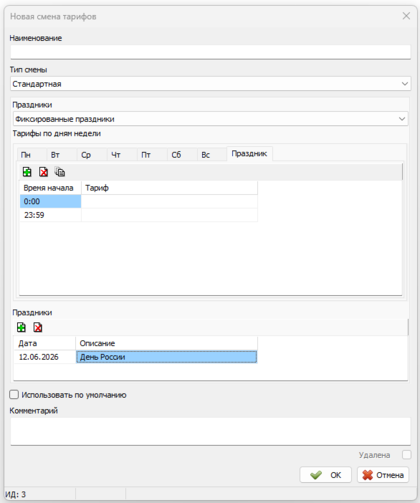Toggle 'Использовать по умолчанию' checkbox
Screen dimensions: 420x503
click(x=14, y=395)
